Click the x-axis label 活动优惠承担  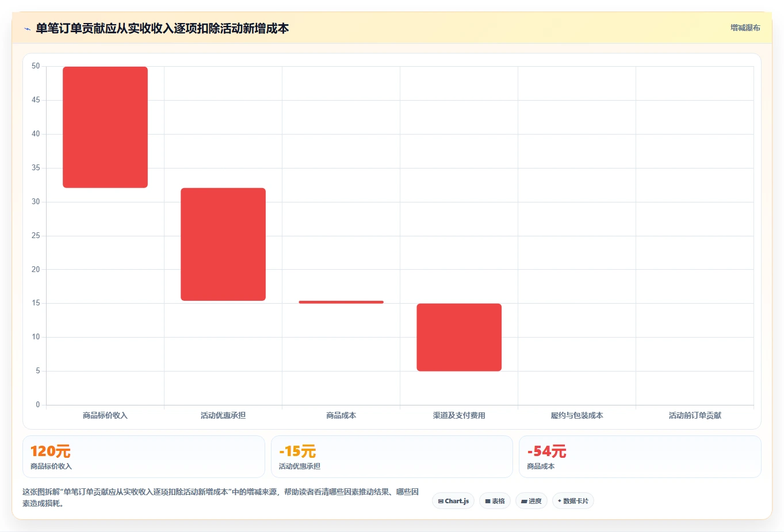223,415
